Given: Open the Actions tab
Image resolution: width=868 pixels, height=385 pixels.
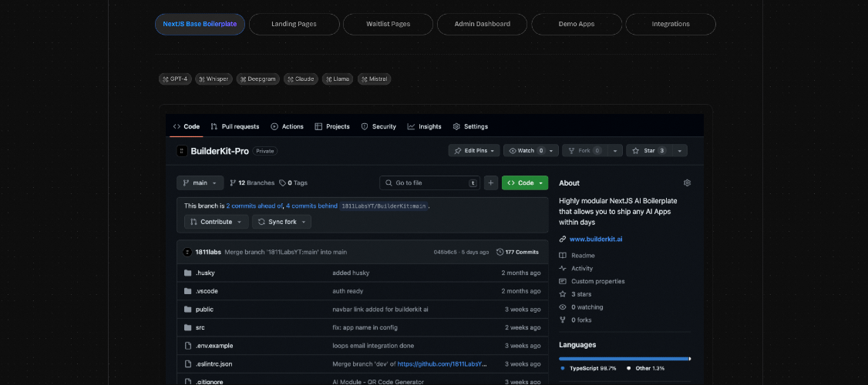Looking at the screenshot, I should 287,127.
